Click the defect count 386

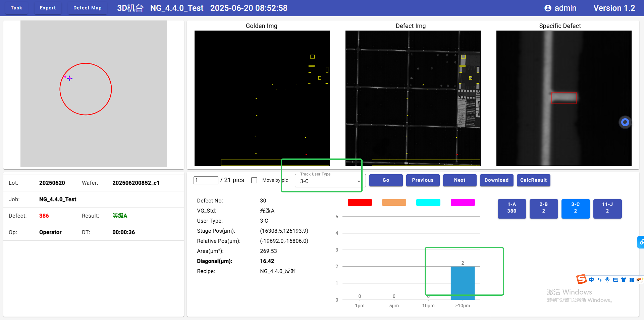coord(44,216)
